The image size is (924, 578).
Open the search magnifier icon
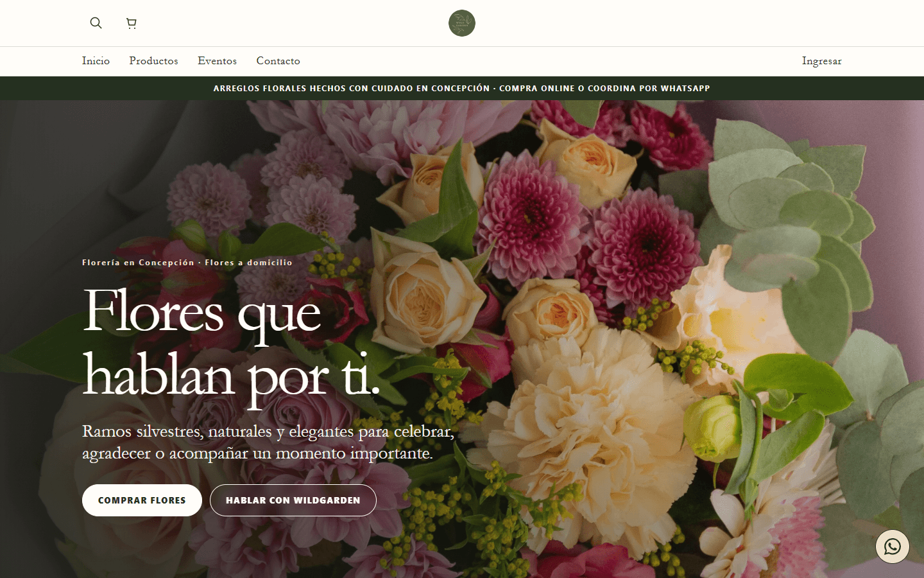point(96,23)
